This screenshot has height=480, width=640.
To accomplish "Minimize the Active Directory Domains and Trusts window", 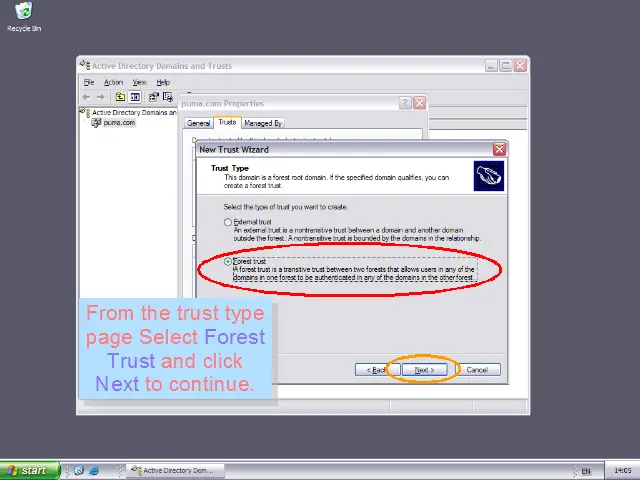I will 491,66.
